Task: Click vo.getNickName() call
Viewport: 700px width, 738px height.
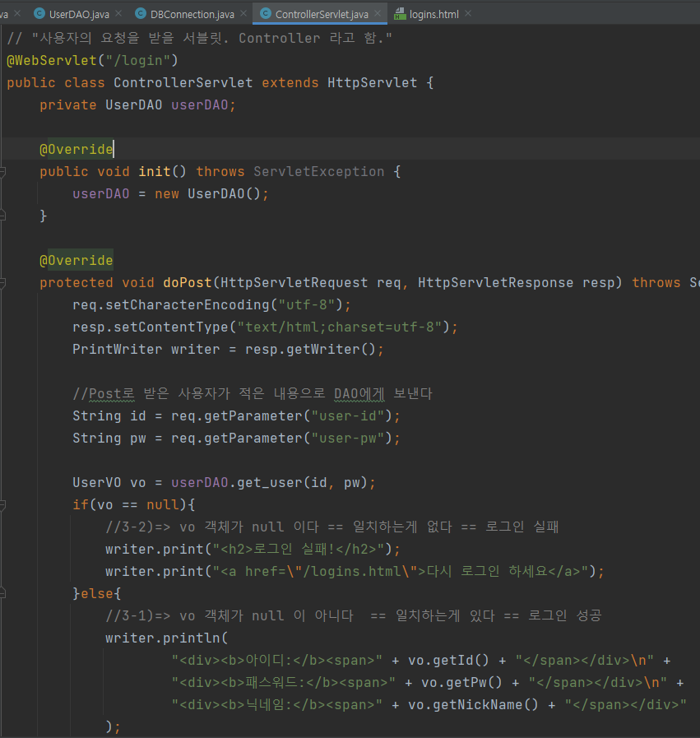Action: point(473,704)
